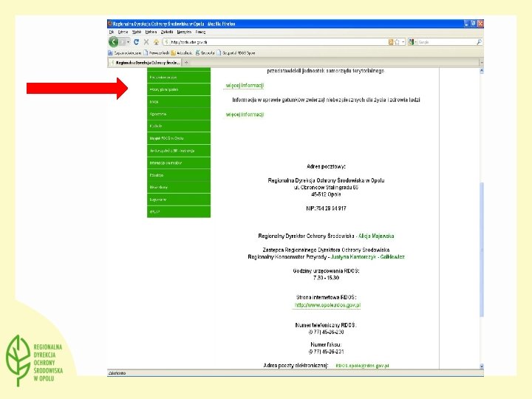The height and width of the screenshot is (399, 532).
Task: Click the RDOS.opole@rdos.gov.pl email link
Action: coord(362,366)
